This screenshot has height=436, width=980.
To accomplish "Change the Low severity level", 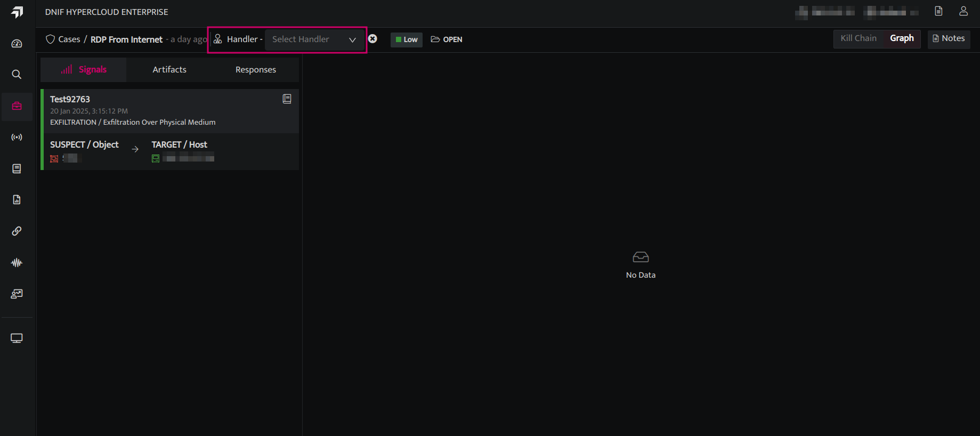I will [407, 39].
